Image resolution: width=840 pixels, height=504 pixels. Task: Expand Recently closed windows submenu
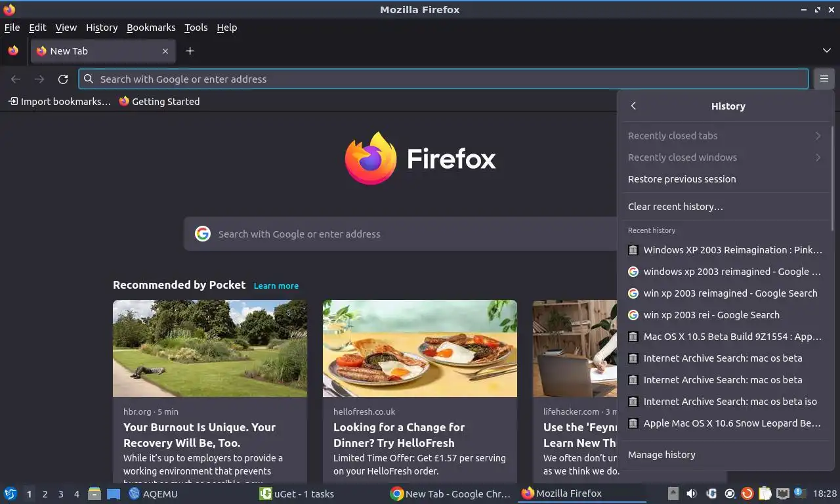point(725,157)
